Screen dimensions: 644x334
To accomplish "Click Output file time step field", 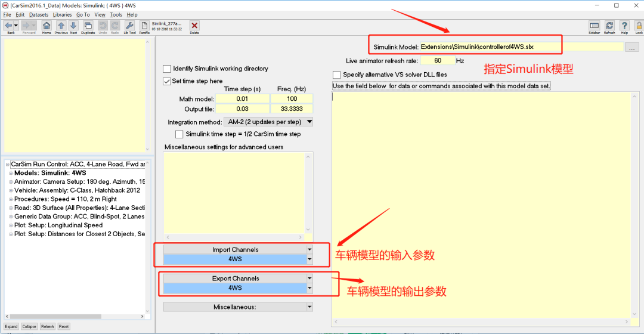I will (242, 109).
